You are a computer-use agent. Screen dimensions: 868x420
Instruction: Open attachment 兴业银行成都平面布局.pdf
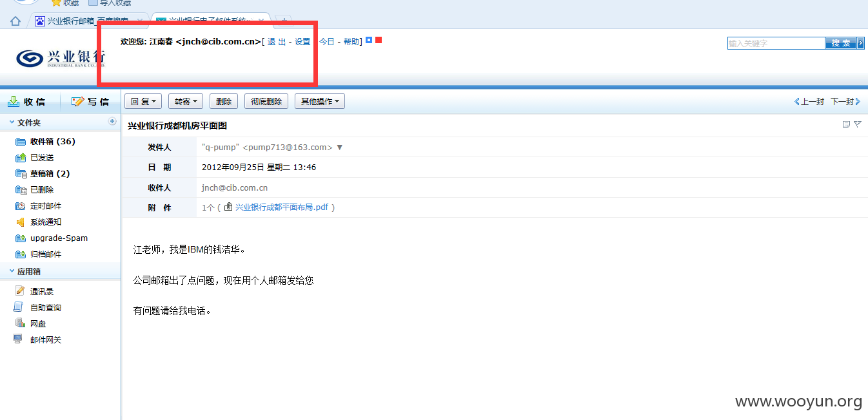pos(282,207)
